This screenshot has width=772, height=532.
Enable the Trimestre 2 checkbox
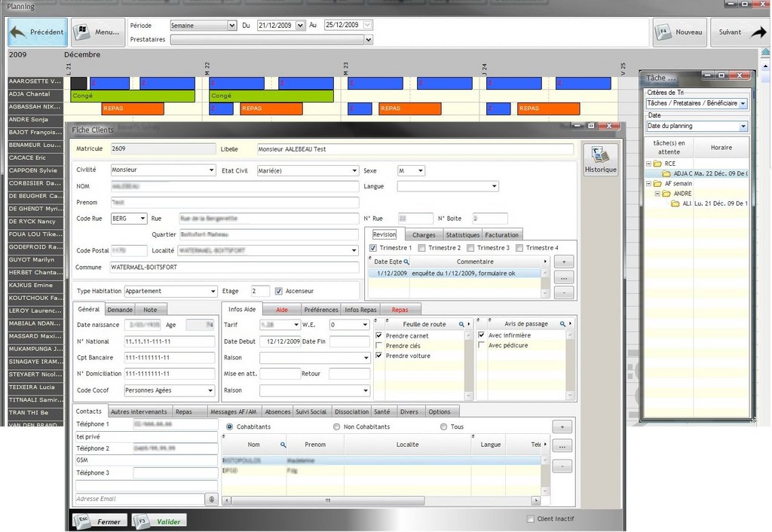pyautogui.click(x=421, y=248)
